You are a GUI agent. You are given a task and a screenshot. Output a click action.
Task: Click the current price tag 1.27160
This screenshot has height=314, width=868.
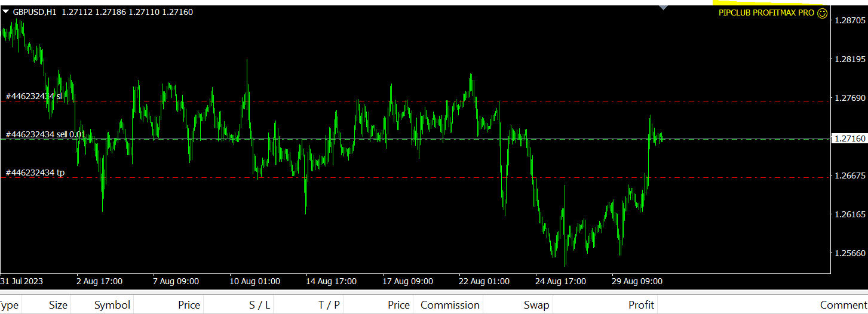[849, 138]
